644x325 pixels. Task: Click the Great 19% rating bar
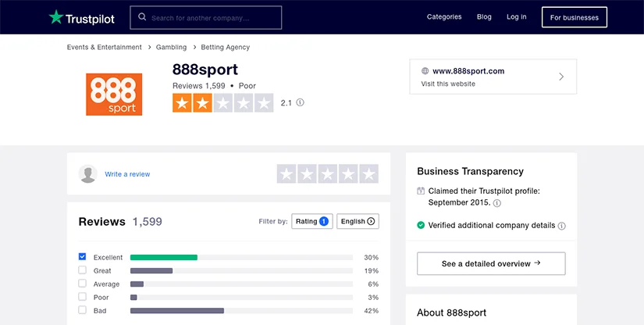(151, 271)
